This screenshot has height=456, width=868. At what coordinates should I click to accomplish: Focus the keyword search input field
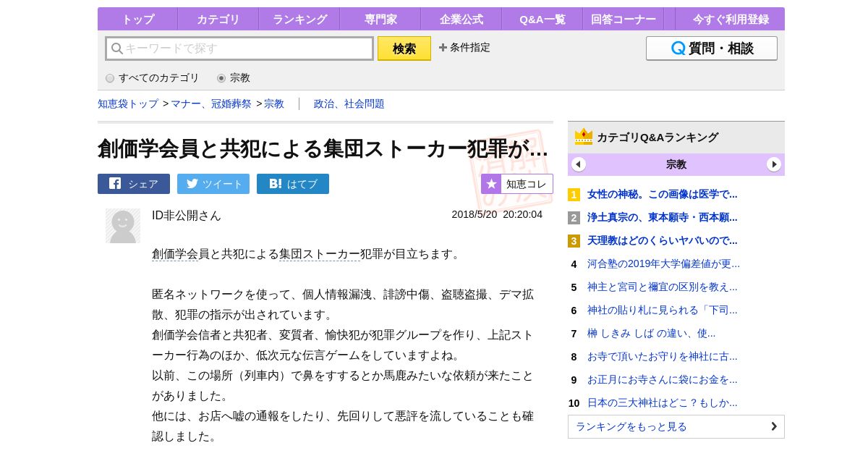239,48
